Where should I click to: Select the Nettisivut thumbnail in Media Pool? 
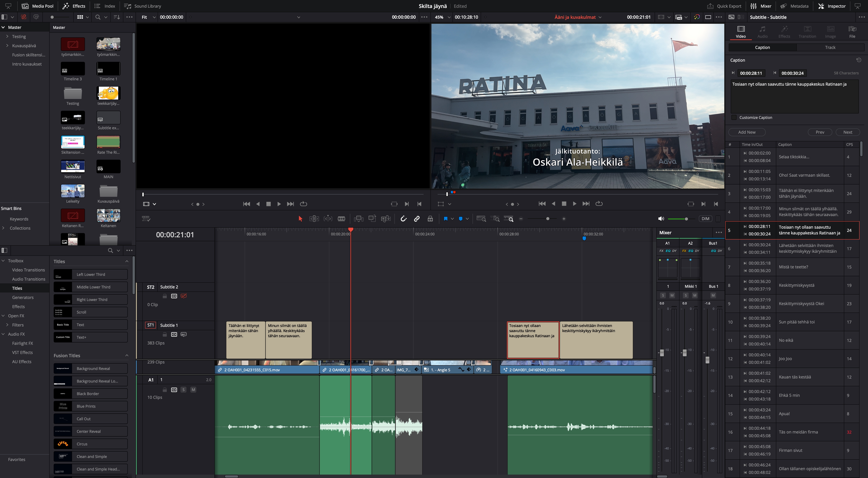[x=73, y=166]
